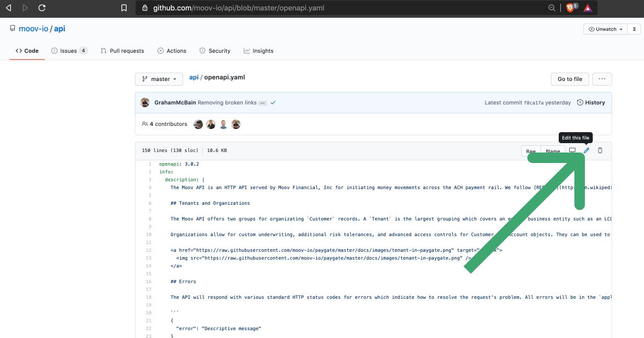644x338 pixels.
Task: Open the moov-io organization link
Action: 33,29
